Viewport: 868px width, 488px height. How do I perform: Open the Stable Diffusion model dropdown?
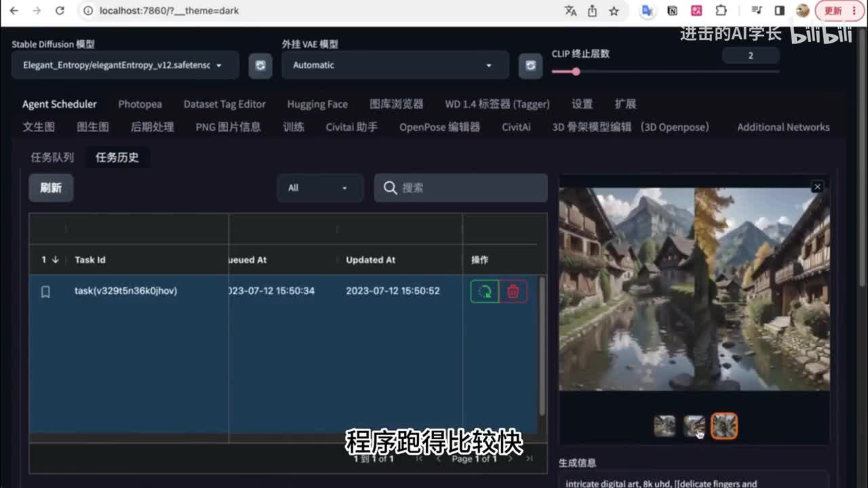[x=125, y=65]
